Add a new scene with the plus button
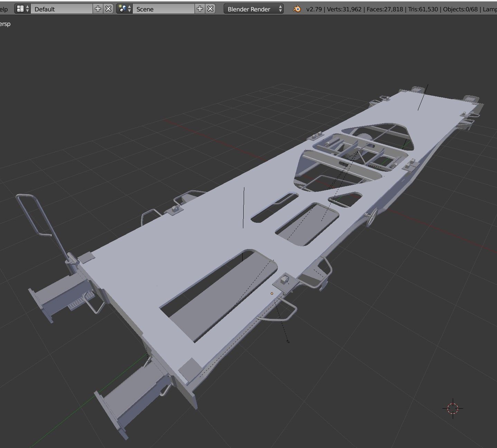Image resolution: width=497 pixels, height=448 pixels. click(x=200, y=9)
